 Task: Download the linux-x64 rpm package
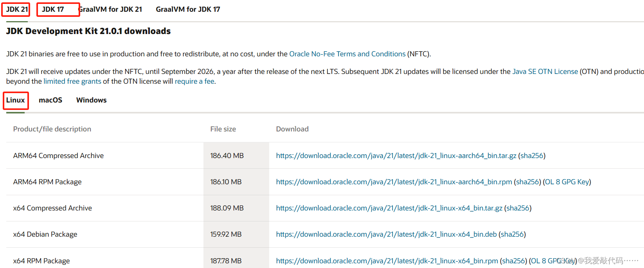(387, 261)
